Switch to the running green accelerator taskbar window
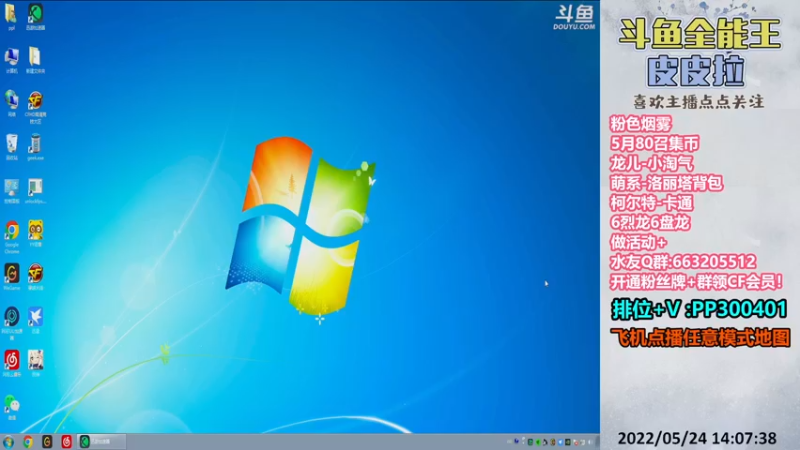The image size is (800, 450). coord(101,442)
